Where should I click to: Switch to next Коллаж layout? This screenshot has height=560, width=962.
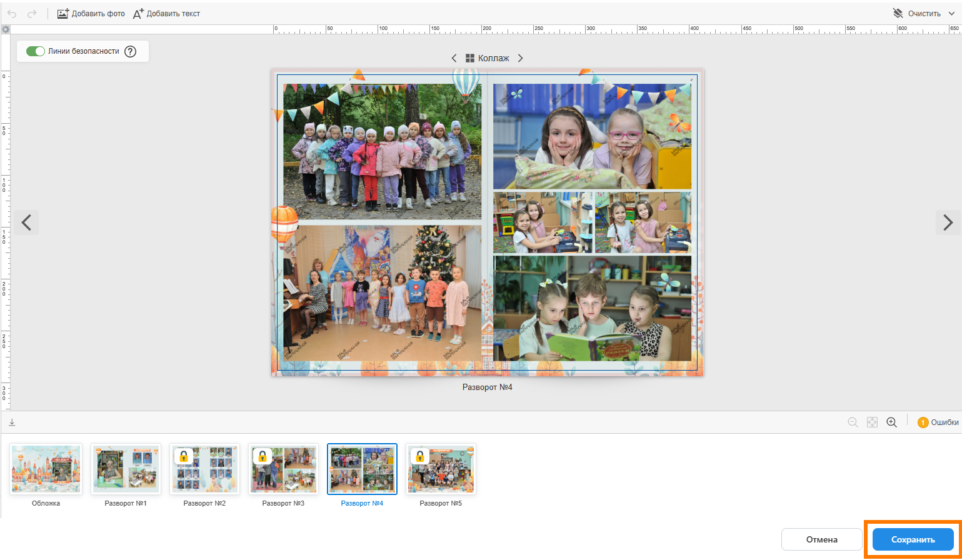(520, 58)
